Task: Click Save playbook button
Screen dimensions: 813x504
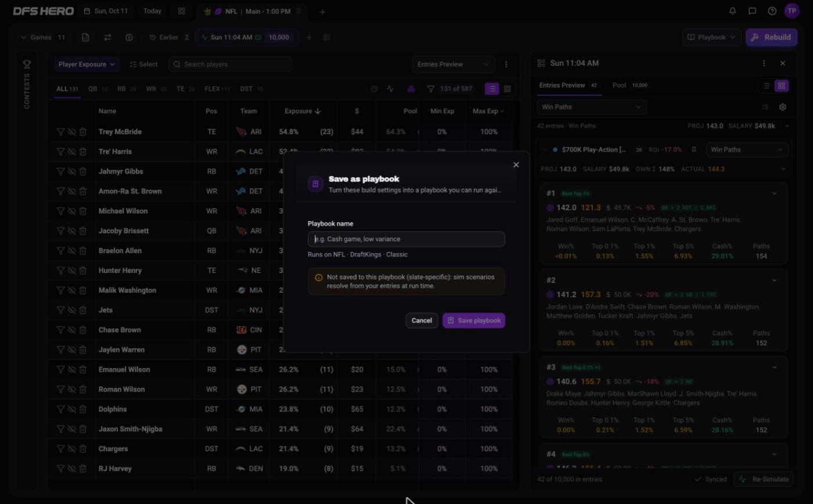Action: click(x=474, y=321)
